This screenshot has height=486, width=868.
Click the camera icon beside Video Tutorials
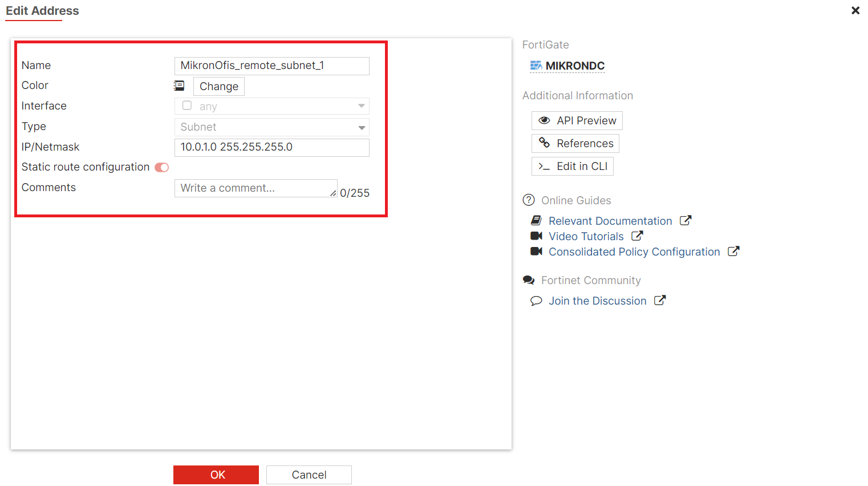(x=536, y=236)
